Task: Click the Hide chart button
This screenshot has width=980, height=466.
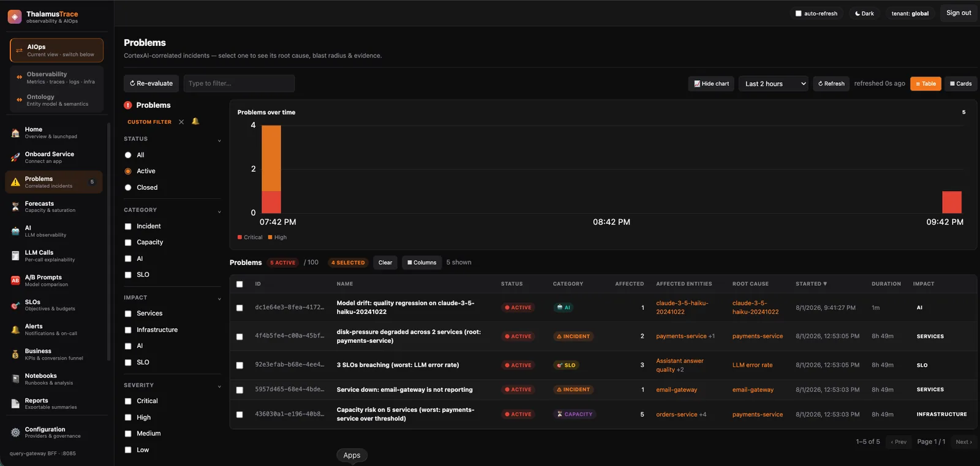Action: click(x=711, y=84)
